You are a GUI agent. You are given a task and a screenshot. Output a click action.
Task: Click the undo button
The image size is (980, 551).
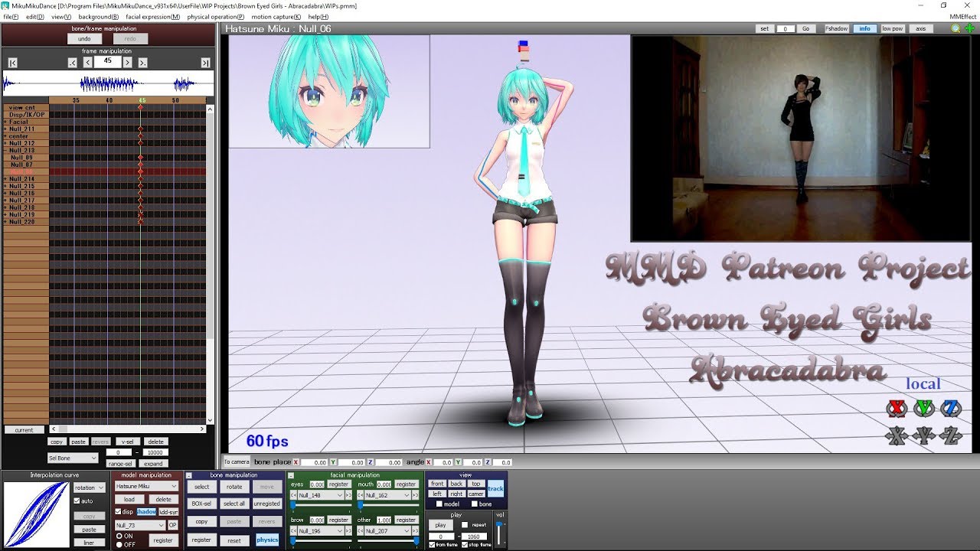84,38
